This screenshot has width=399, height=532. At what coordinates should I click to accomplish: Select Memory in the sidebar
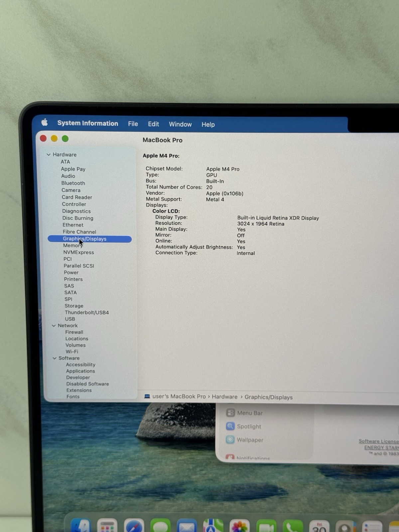73,245
